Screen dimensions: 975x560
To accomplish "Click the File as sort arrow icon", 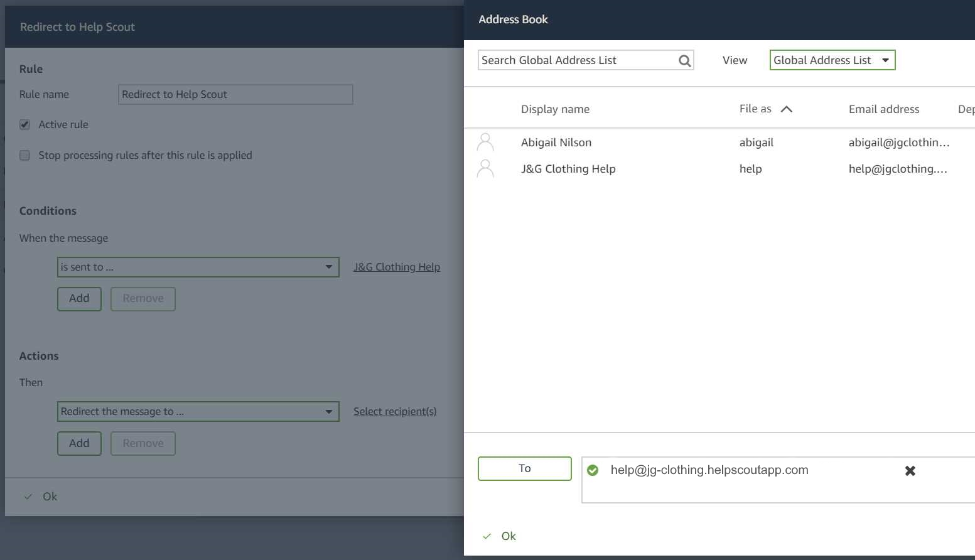I will coord(786,109).
